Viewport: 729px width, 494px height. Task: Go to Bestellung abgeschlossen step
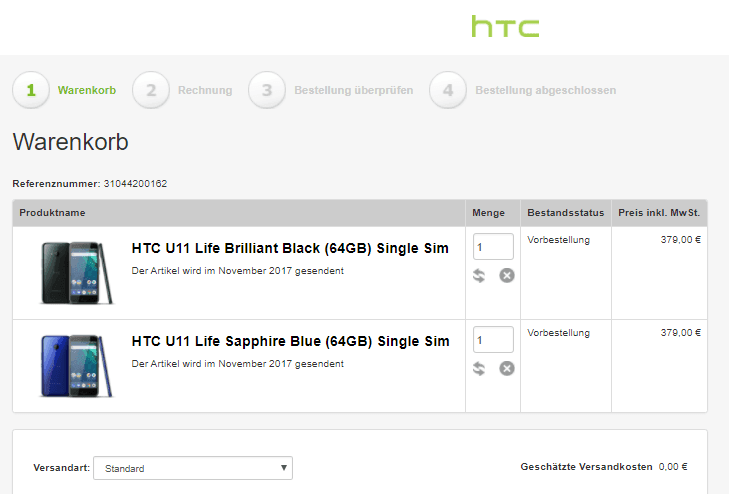coord(546,90)
